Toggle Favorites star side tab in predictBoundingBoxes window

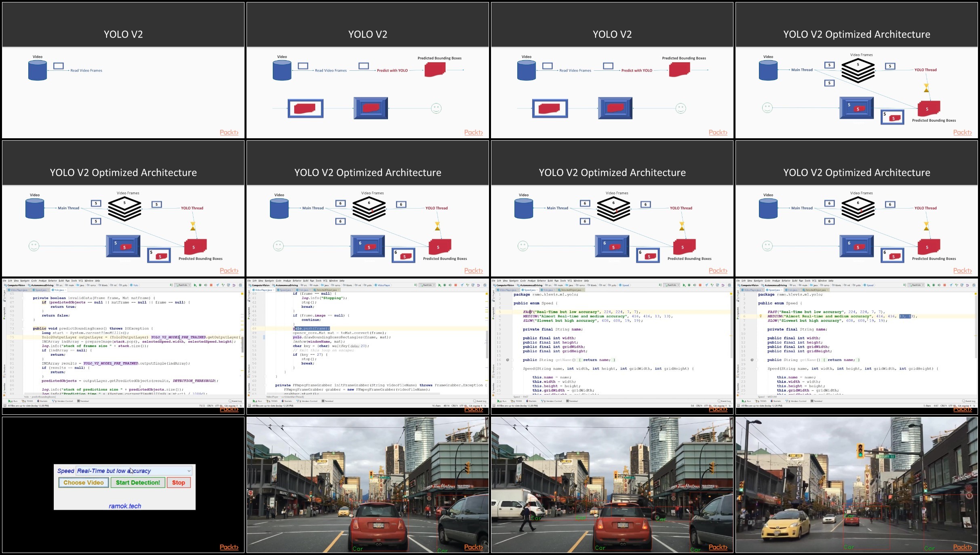[4, 390]
